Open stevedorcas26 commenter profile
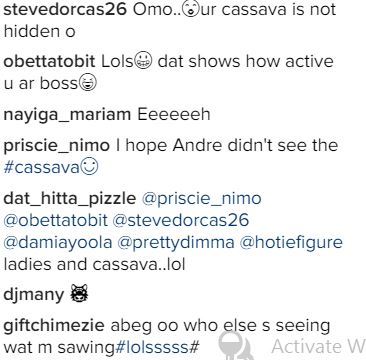Screen dimensions: 366x360 (x=65, y=10)
